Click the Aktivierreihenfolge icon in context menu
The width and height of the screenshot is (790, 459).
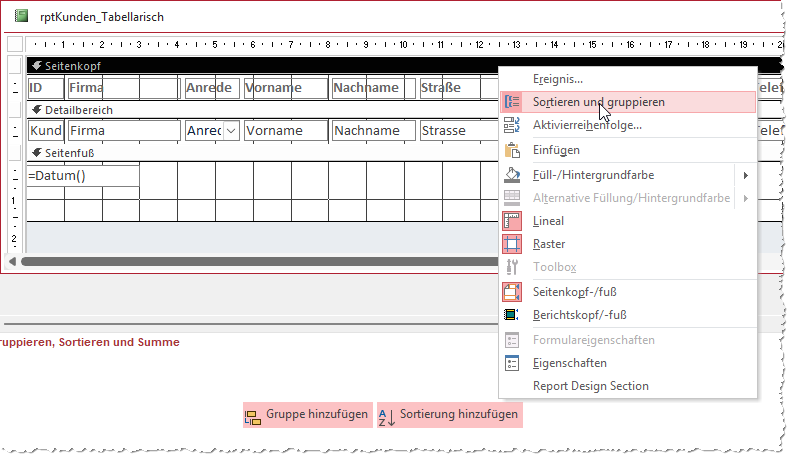512,125
